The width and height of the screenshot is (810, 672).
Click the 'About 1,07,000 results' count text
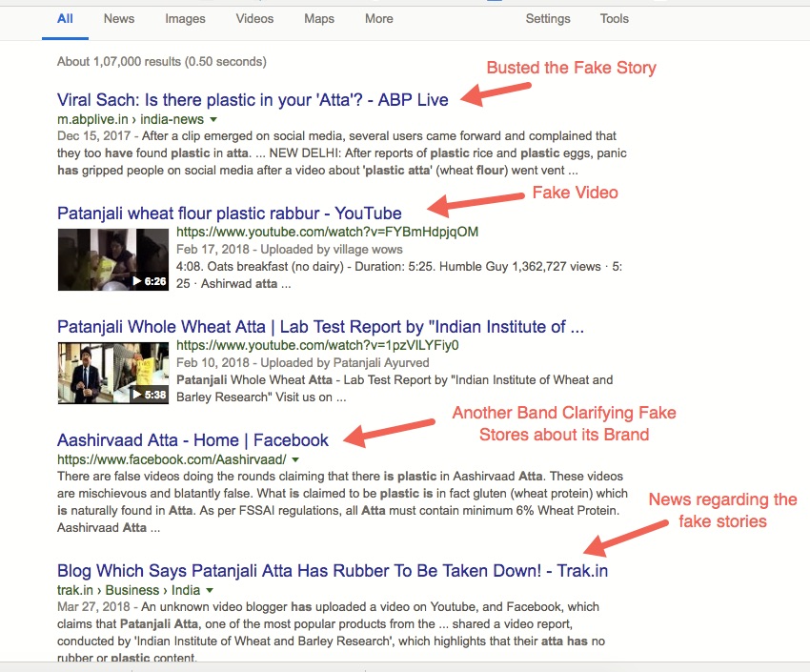tap(162, 61)
